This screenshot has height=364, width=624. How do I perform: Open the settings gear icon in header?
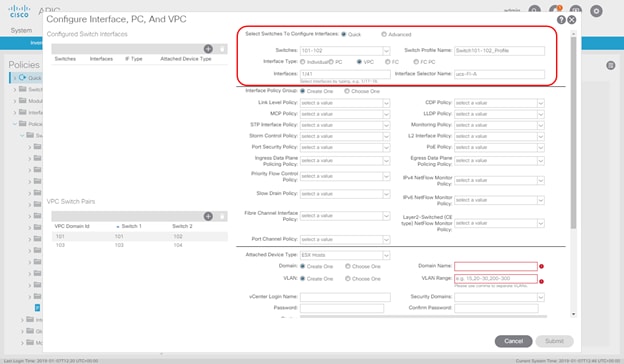pos(596,11)
